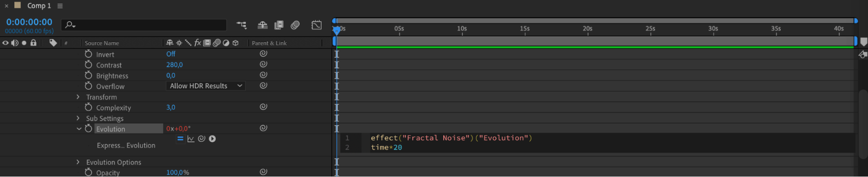Click the Evolution expression pick whip
868x177 pixels.
pos(201,139)
